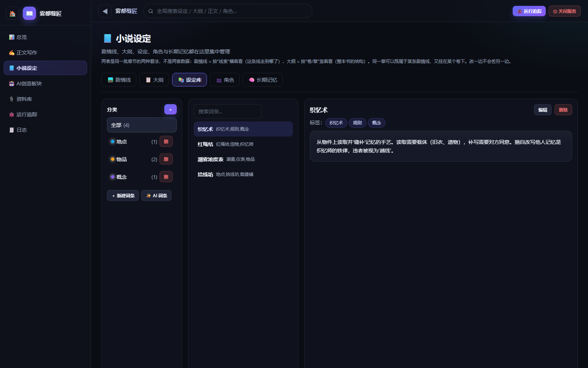This screenshot has width=588, height=368.
Task: Open 日志 in the sidebar
Action: pos(45,130)
